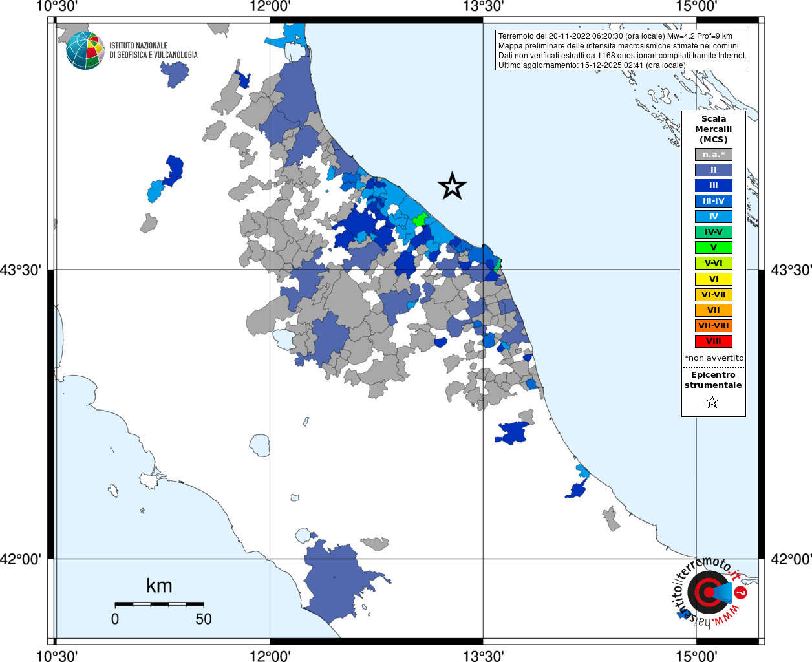Click the legend epicentro strumentale star
The image size is (812, 662).
click(712, 402)
